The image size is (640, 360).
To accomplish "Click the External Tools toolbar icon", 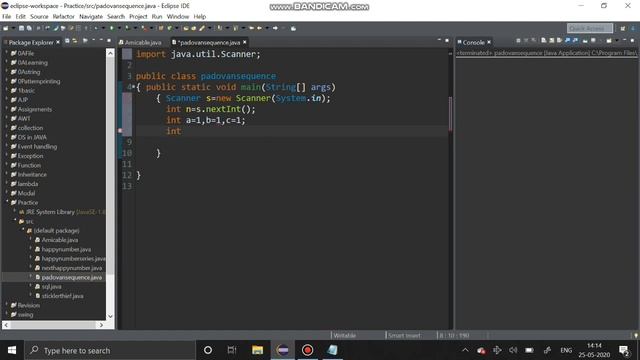I will pos(145,28).
